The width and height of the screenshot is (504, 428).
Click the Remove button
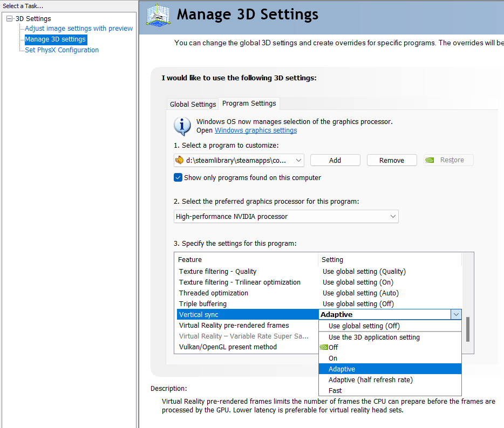pos(392,160)
